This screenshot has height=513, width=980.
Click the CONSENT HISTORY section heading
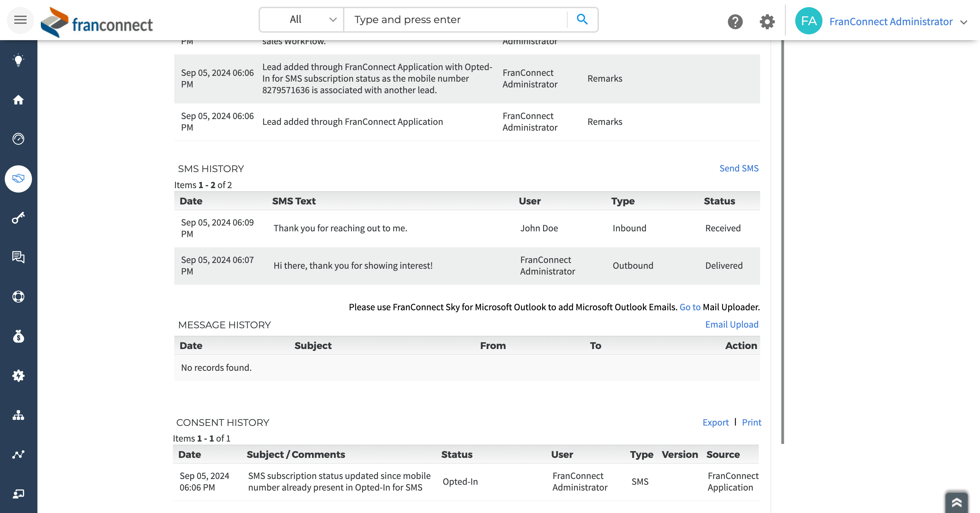click(223, 422)
